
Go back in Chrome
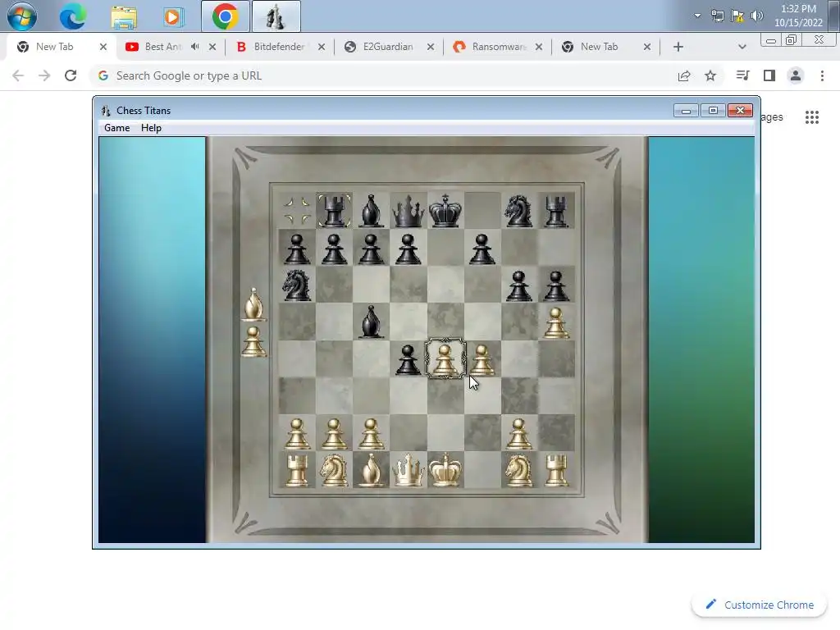pos(18,75)
